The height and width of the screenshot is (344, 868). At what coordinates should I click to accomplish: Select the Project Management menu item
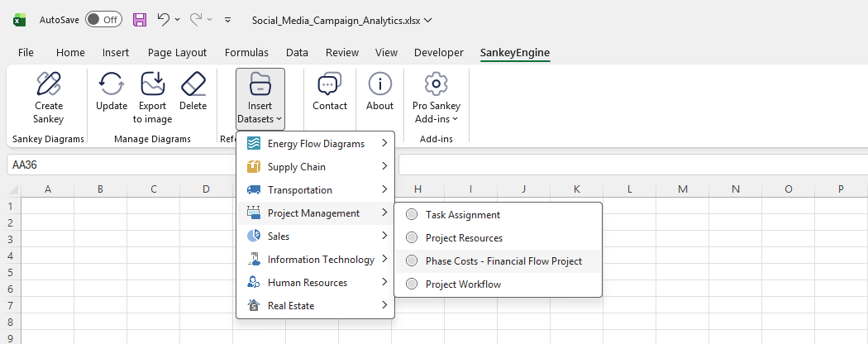tap(316, 213)
